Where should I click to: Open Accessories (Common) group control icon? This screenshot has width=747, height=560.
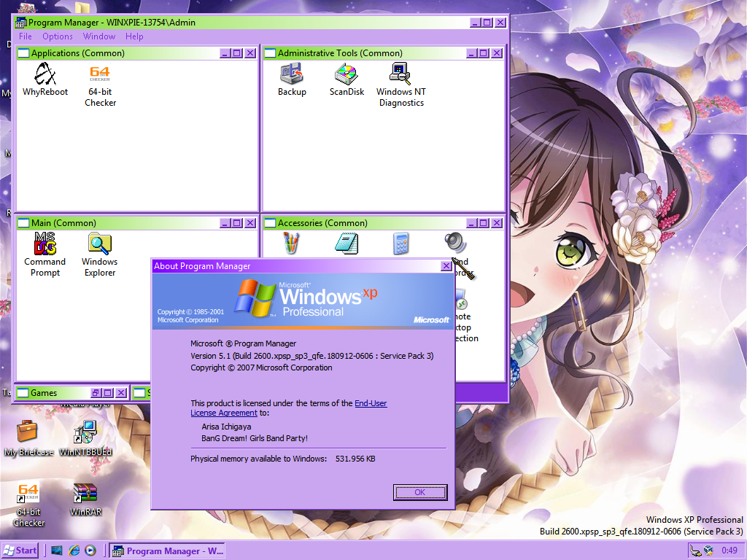pos(270,223)
